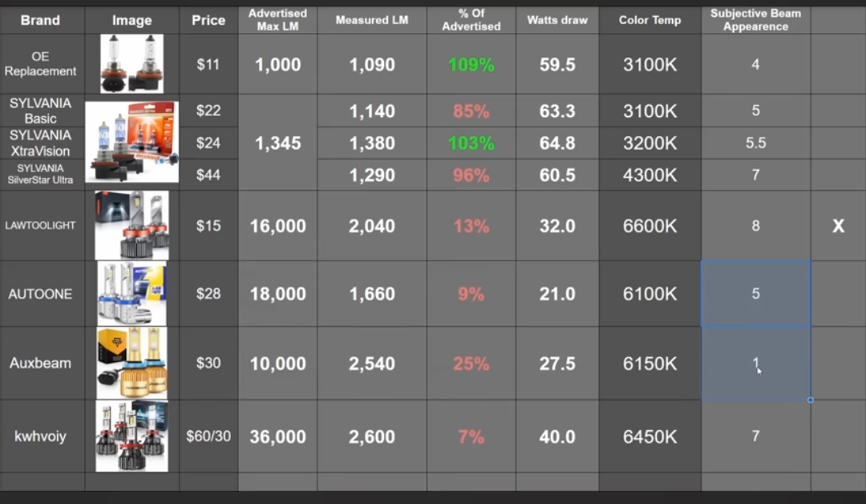Screen dimensions: 866x504
Task: Click the LAWTOOLIGHT LED bulb image
Action: (x=132, y=225)
